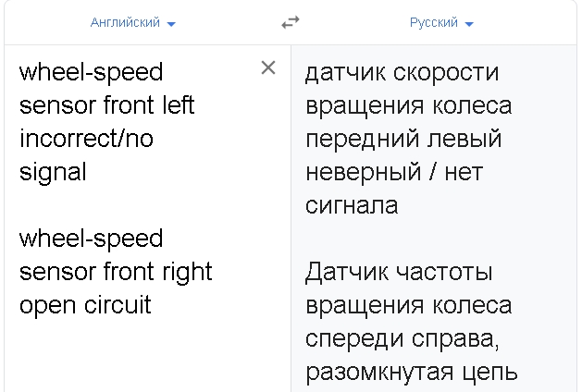Click 'разомкнутая цепь' in the translation
Screen dimensions: 582x392
tap(410, 373)
